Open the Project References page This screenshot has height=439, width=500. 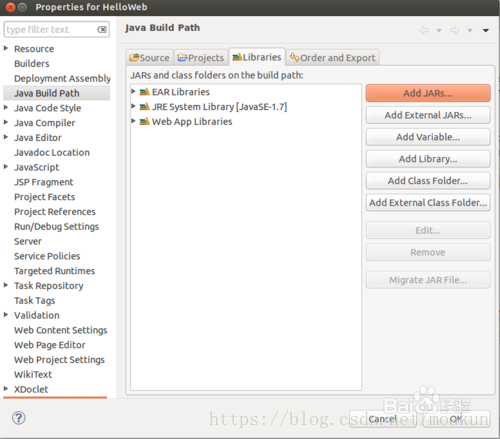click(55, 212)
